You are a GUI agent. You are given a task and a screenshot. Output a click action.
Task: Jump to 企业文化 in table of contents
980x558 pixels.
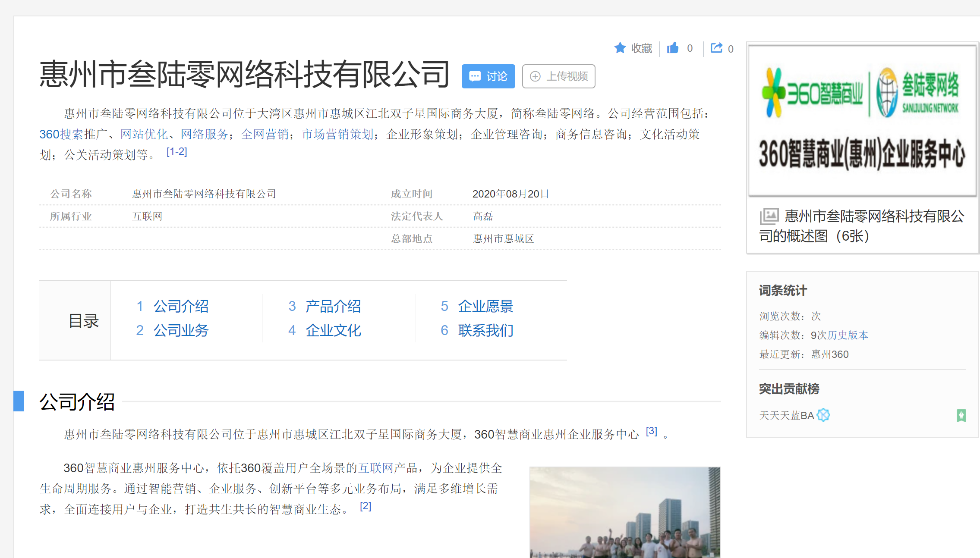pyautogui.click(x=333, y=330)
